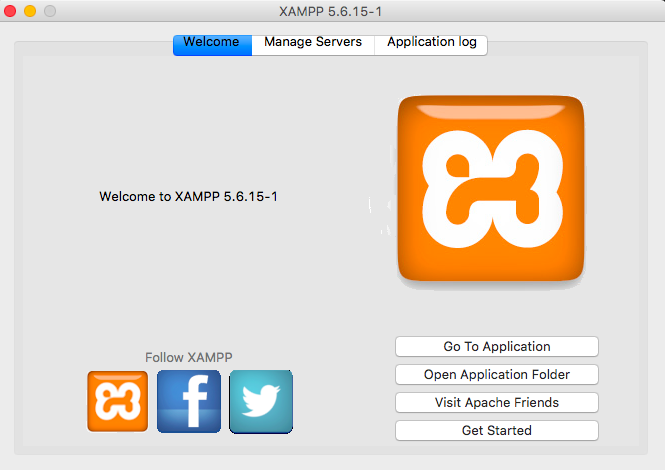Viewport: 665px width, 470px height.
Task: Open the Application log tab
Action: [x=431, y=45]
